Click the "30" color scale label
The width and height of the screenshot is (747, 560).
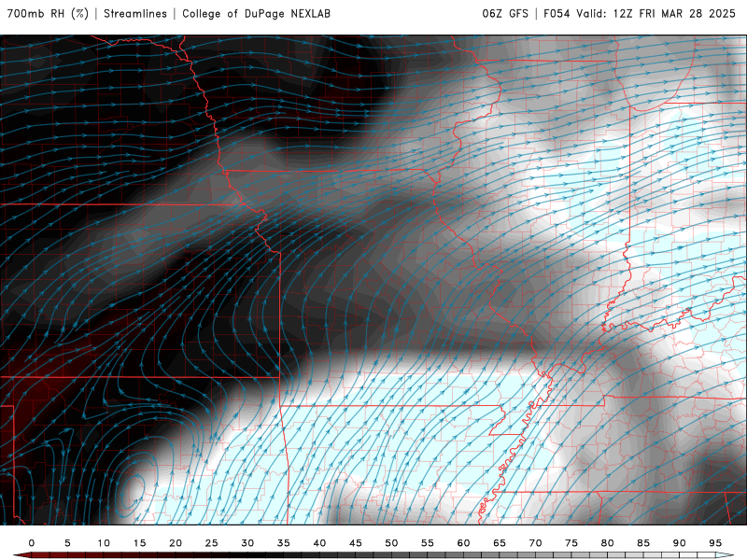click(x=247, y=543)
